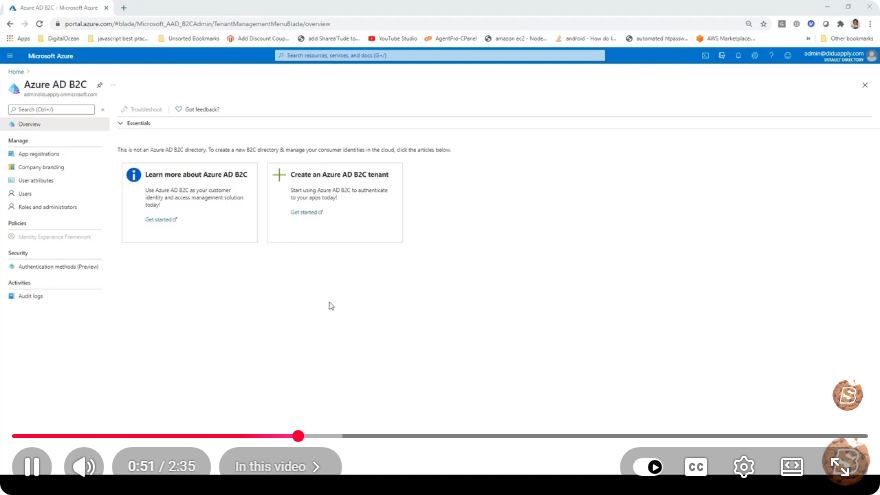Viewport: 880px width, 495px height.
Task: Open the DigitalOcean bookmark
Action: tap(58, 39)
